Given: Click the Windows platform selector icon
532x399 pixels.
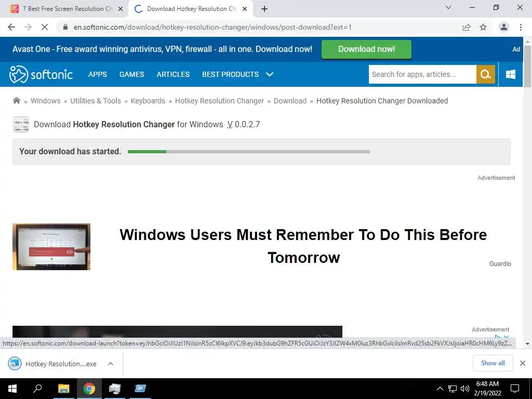Looking at the screenshot, I should pos(511,74).
